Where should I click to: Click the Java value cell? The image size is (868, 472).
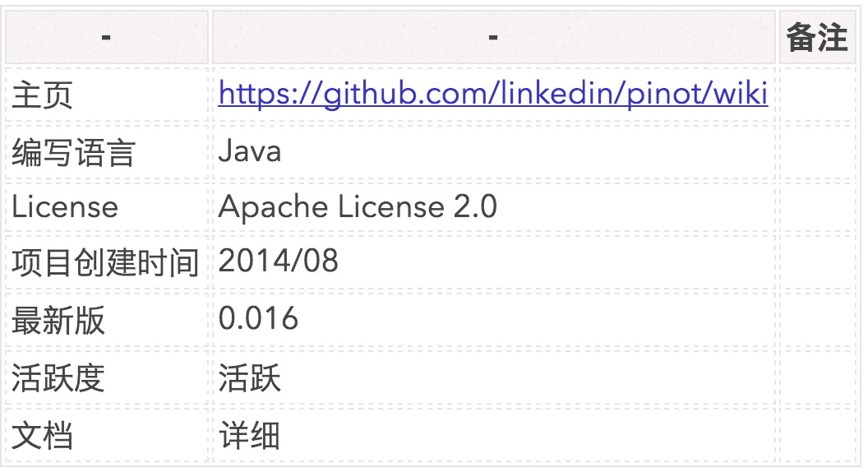[x=250, y=151]
